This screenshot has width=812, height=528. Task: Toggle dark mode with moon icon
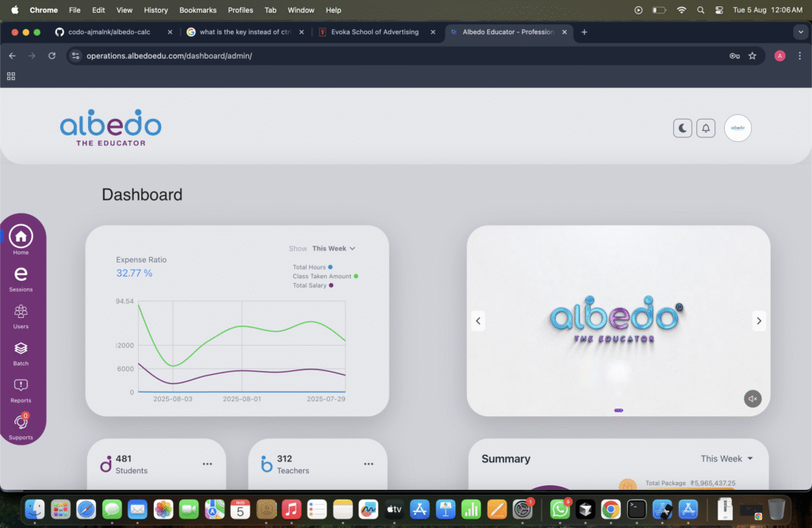682,128
